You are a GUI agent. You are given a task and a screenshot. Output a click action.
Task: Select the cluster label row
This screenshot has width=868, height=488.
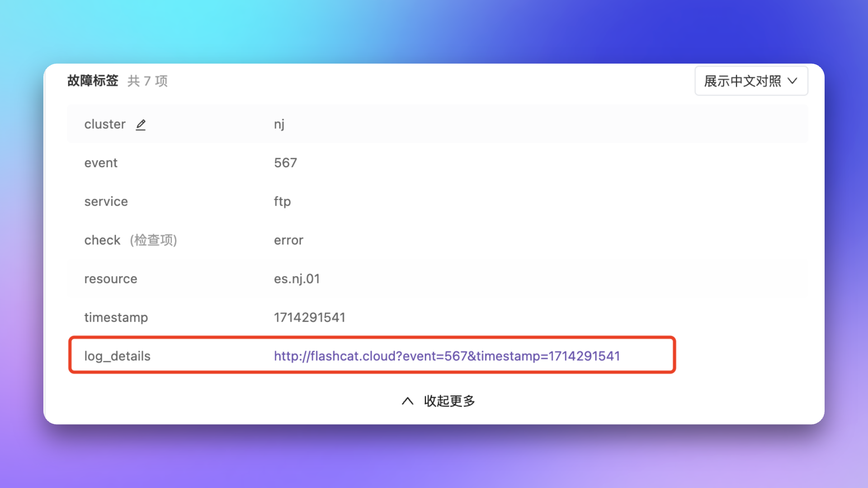coord(438,124)
